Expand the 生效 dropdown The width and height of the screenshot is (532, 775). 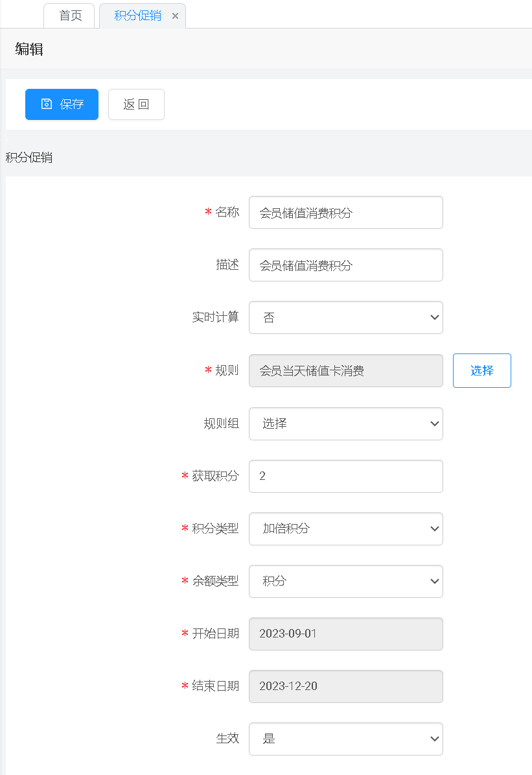click(x=346, y=739)
